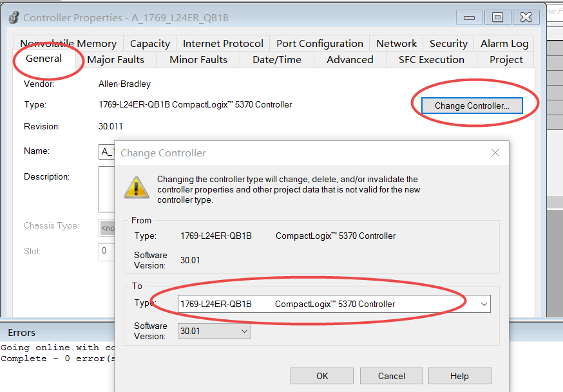Open Help in Change Controller dialog

(x=459, y=376)
